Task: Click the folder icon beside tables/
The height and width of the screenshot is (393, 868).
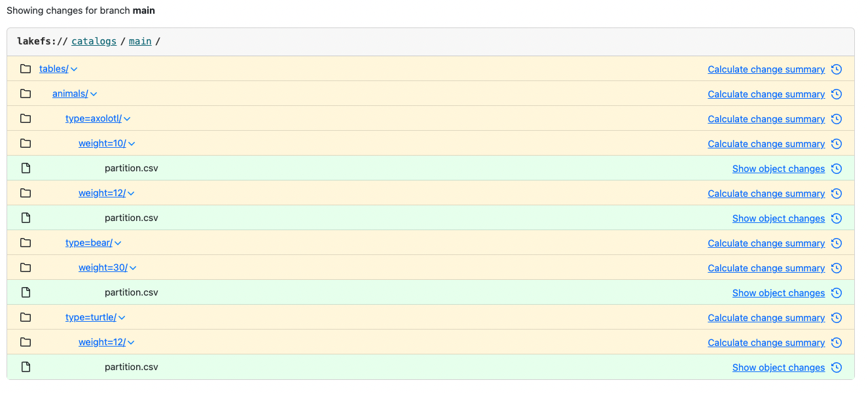Action: 26,69
